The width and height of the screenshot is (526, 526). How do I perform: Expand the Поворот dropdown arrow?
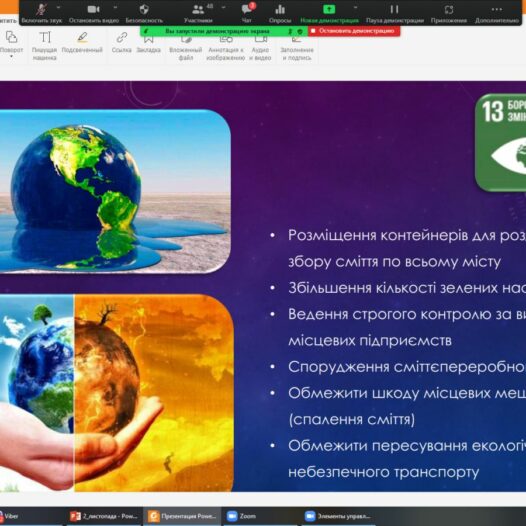click(11, 57)
